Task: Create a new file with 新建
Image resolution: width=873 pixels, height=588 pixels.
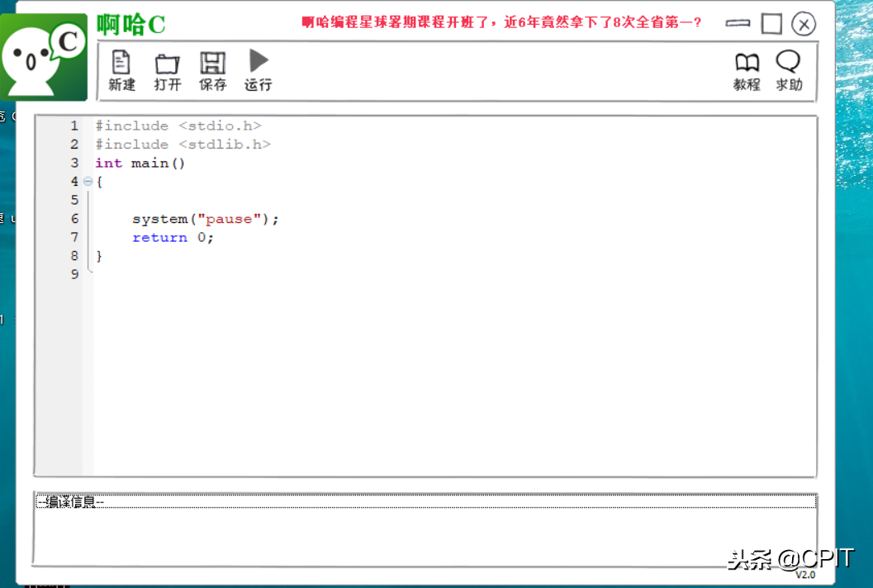Action: [121, 71]
